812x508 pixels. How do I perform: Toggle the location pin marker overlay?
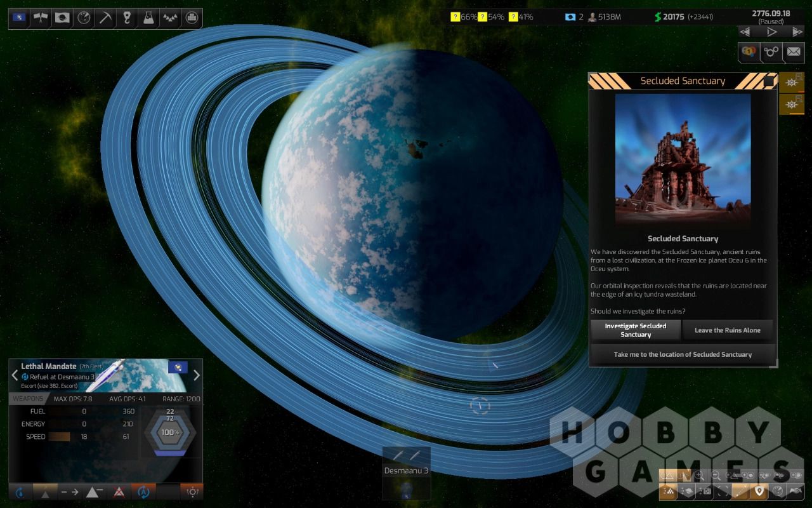[x=759, y=491]
